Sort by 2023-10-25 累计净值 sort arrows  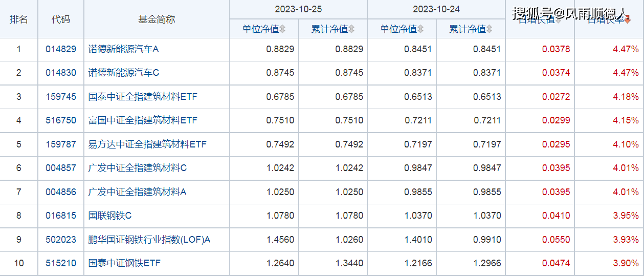click(351, 29)
